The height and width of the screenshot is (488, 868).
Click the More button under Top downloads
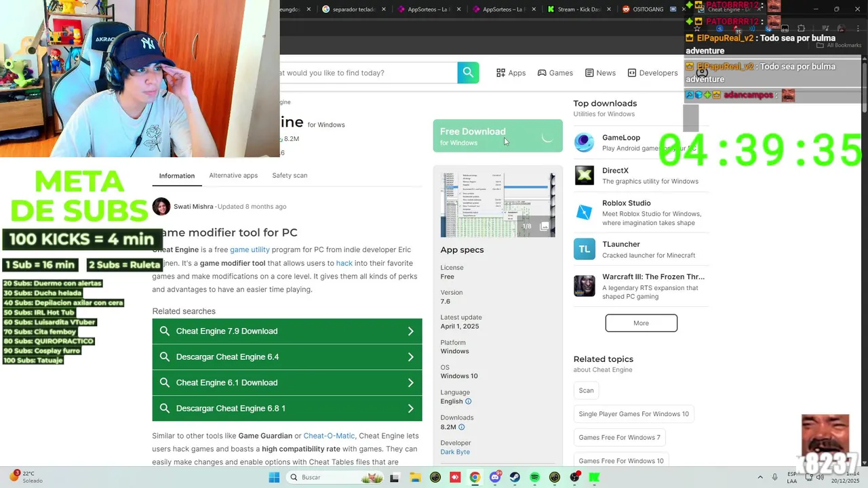click(x=641, y=323)
